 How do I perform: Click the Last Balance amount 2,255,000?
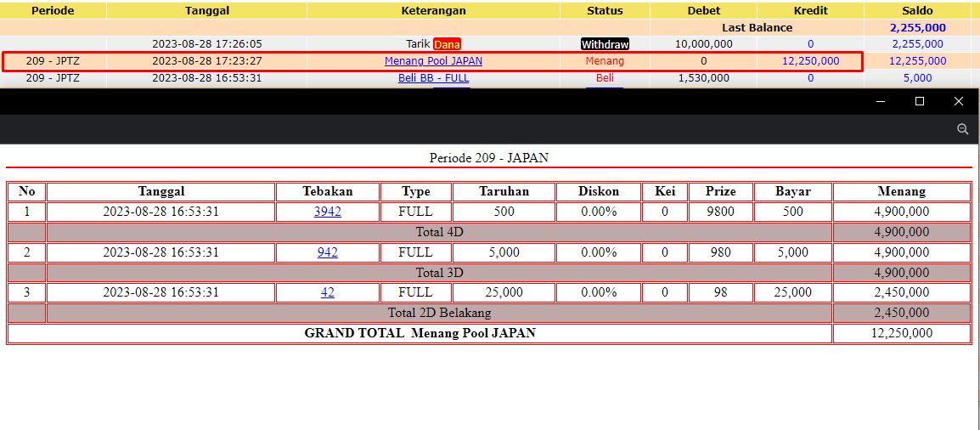(x=917, y=27)
